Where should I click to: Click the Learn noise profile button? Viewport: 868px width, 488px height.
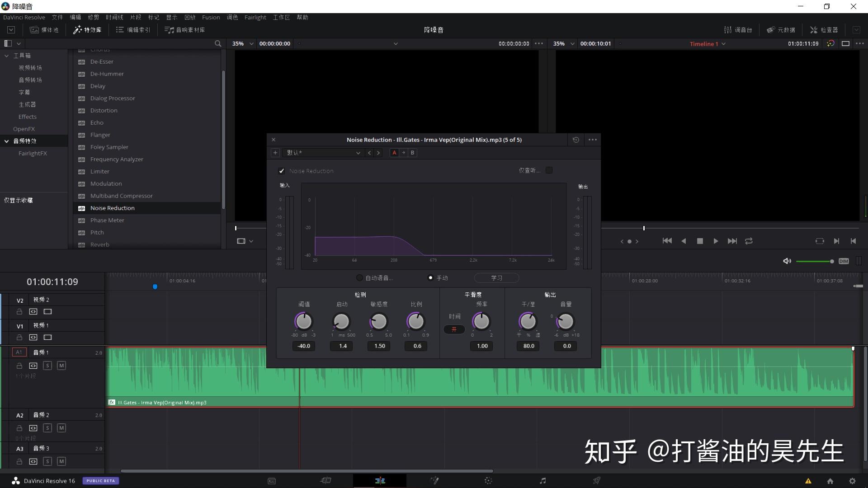click(x=496, y=278)
